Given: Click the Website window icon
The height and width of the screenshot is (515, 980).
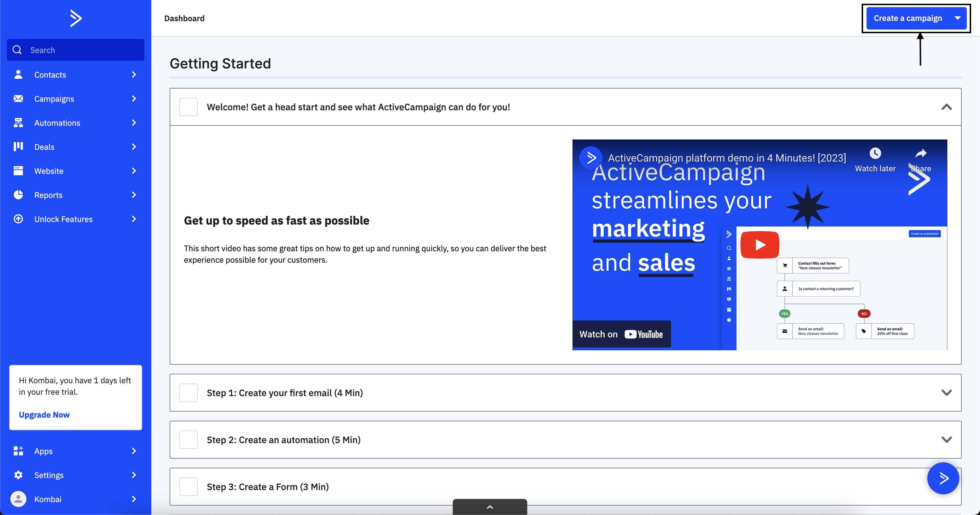Looking at the screenshot, I should pyautogui.click(x=18, y=171).
